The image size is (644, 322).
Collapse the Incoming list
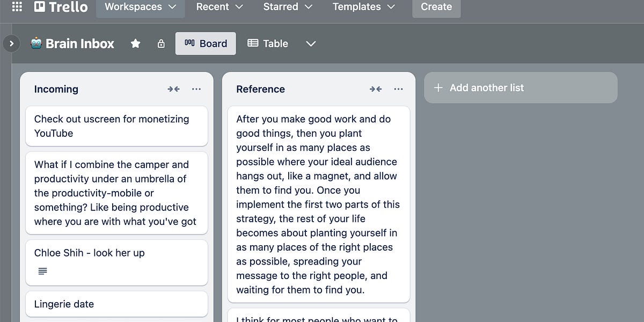coord(173,89)
